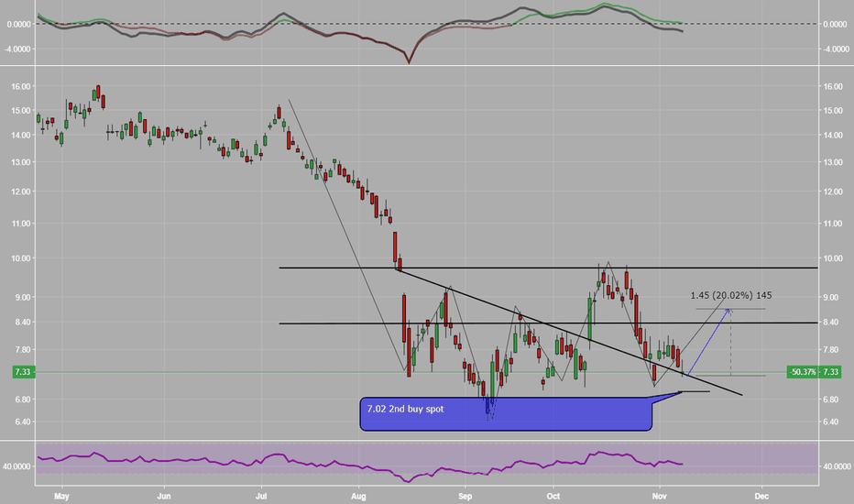
Task: Click the Aug label on the time axis
Action: (358, 497)
